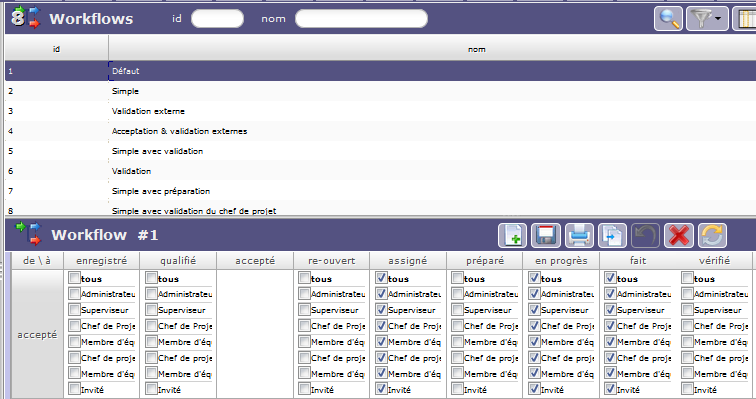The width and height of the screenshot is (756, 399).
Task: Check Superviseur in the qualifié column
Action: point(151,309)
